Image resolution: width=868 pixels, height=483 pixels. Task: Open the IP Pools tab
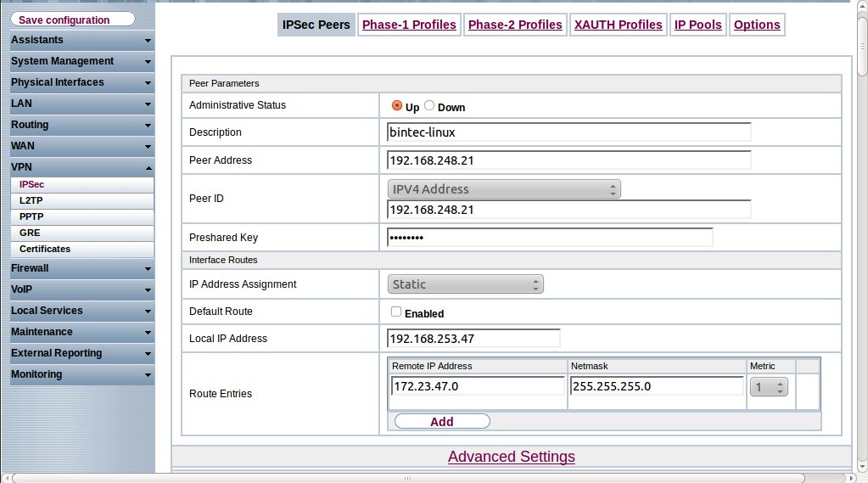pos(697,25)
